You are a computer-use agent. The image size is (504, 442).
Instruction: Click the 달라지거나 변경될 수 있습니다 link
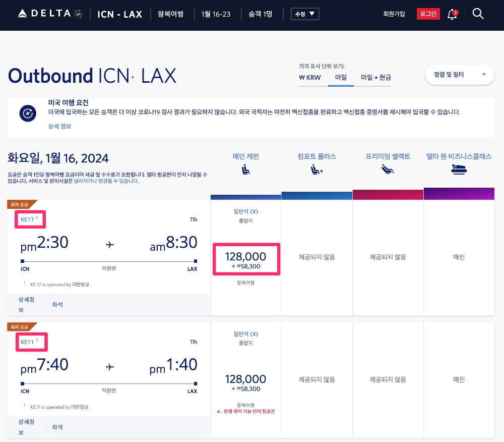(x=106, y=181)
